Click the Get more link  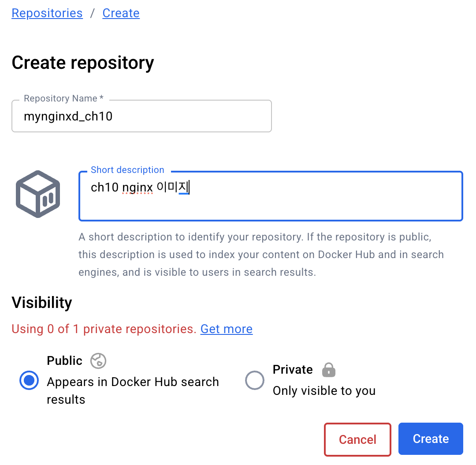click(x=226, y=329)
